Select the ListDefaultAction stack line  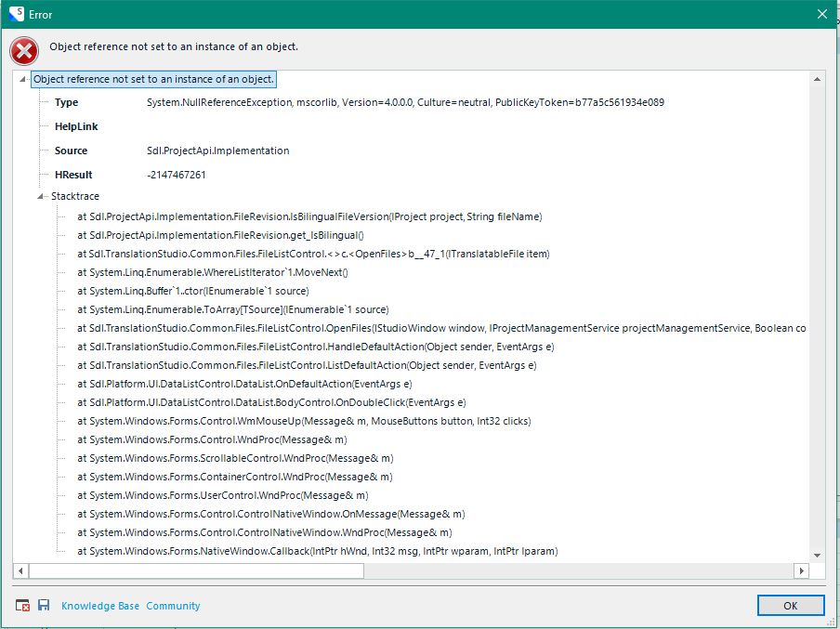pyautogui.click(x=307, y=365)
